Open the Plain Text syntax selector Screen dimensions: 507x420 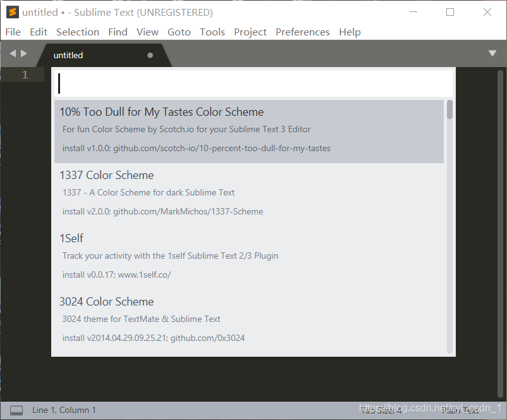[x=460, y=411]
